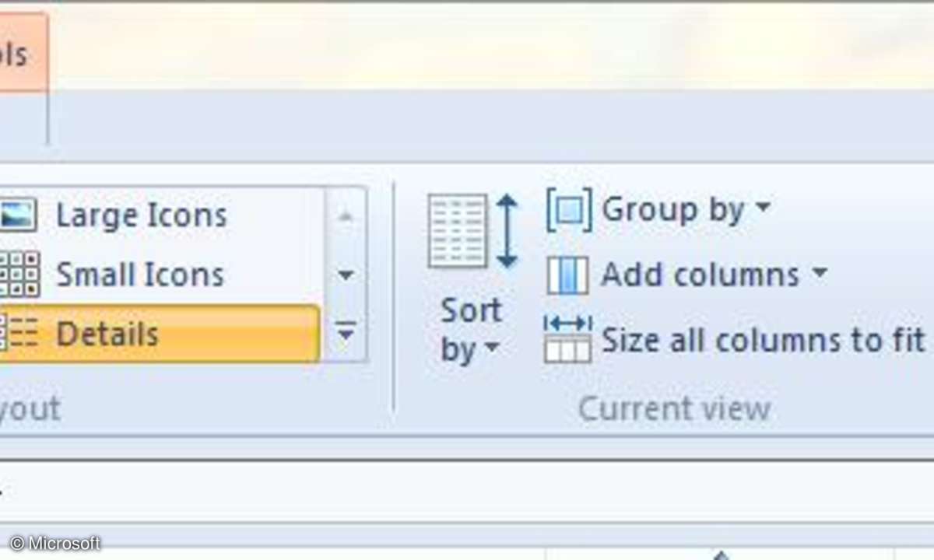Open the Add columns dropdown arrow
Viewport: 934px width, 560px height.
coord(819,273)
